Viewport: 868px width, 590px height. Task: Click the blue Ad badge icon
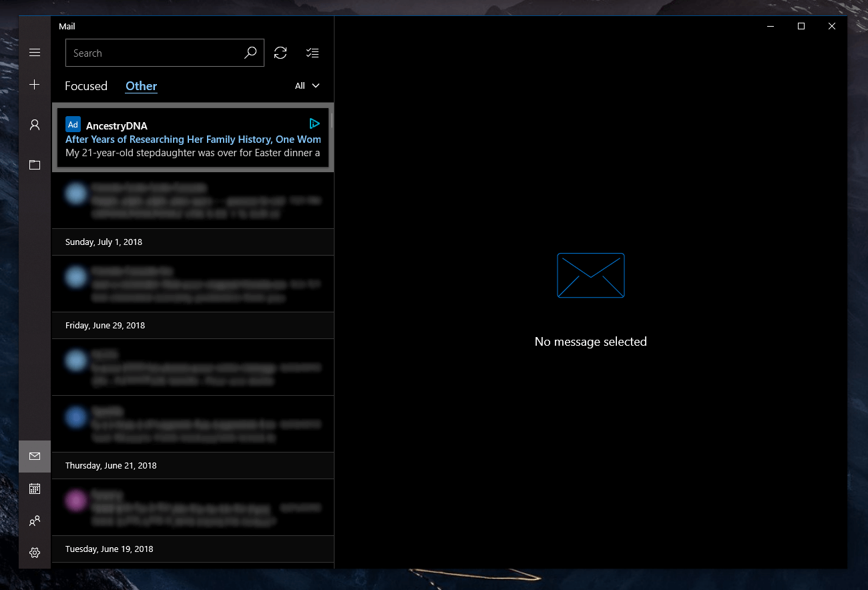tap(73, 124)
